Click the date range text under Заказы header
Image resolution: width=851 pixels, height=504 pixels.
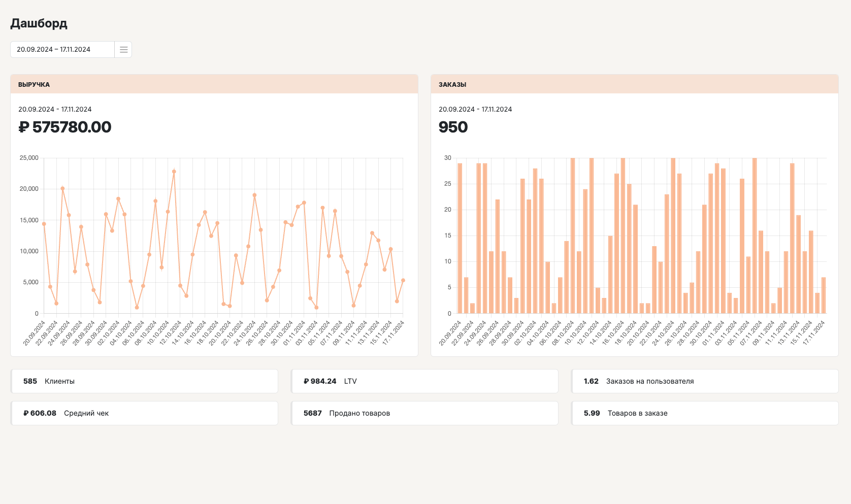(475, 109)
